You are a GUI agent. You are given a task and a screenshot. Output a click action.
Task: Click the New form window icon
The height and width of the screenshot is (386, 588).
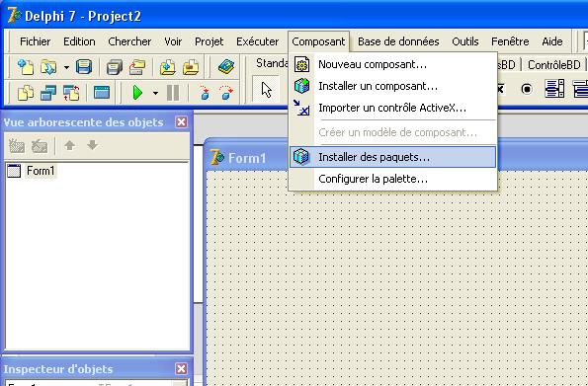point(102,92)
